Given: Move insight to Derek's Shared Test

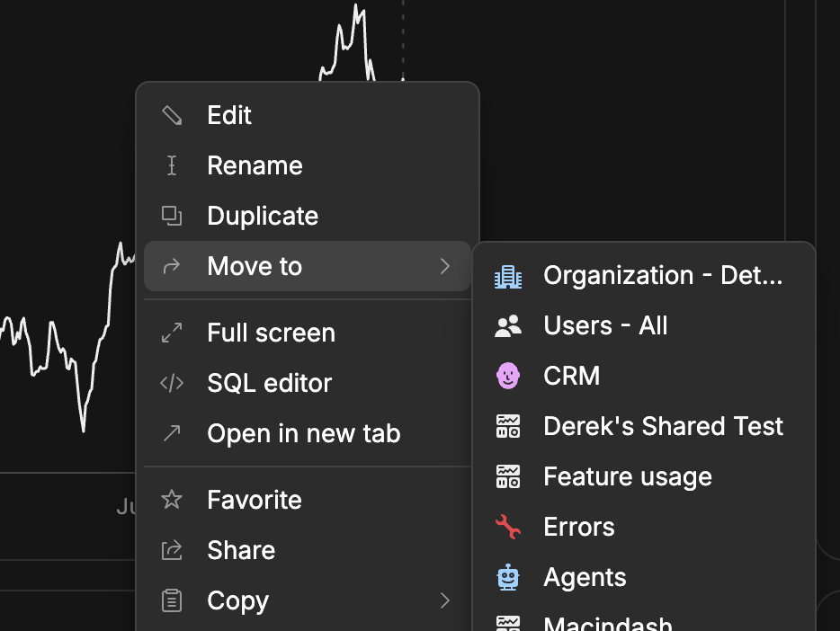Looking at the screenshot, I should point(663,426).
